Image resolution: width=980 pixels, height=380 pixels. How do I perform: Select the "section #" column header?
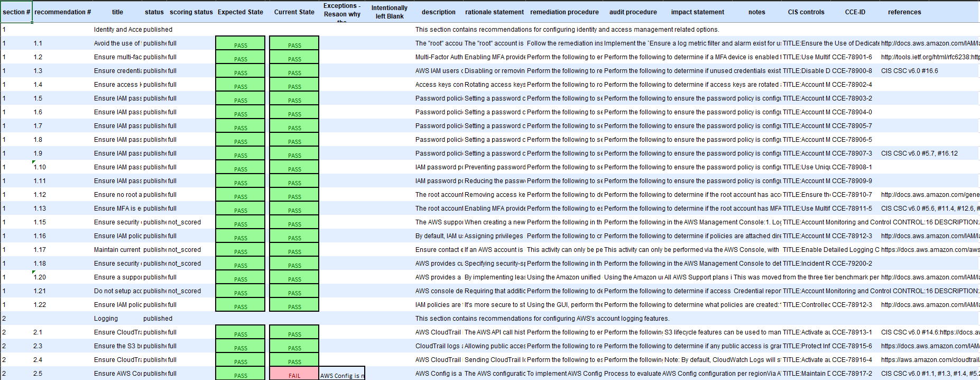pyautogui.click(x=16, y=12)
